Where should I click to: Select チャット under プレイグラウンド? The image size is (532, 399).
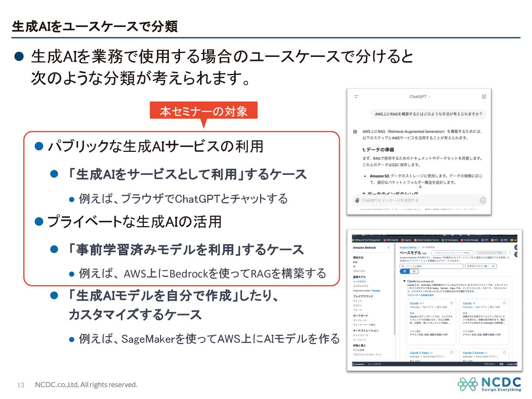pos(357,301)
